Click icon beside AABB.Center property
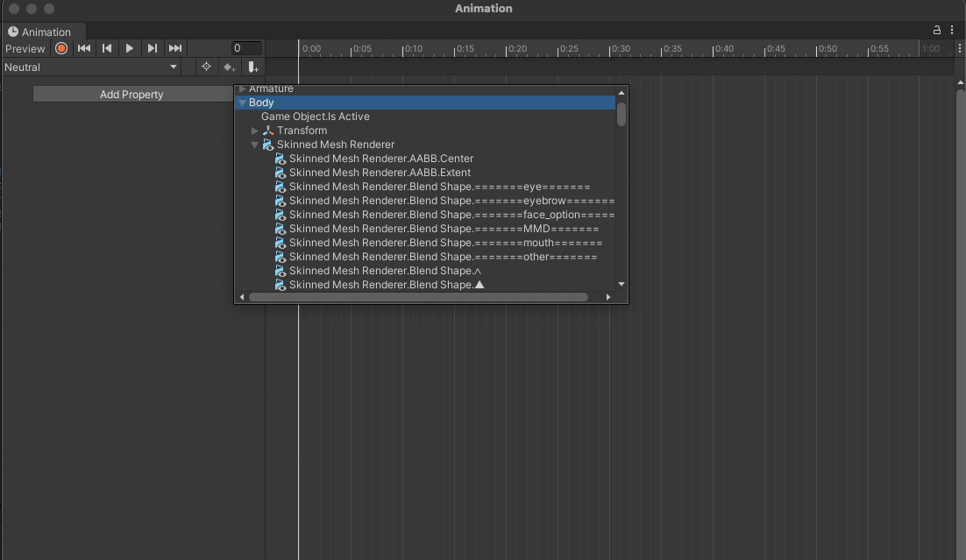966x560 pixels. (x=281, y=159)
